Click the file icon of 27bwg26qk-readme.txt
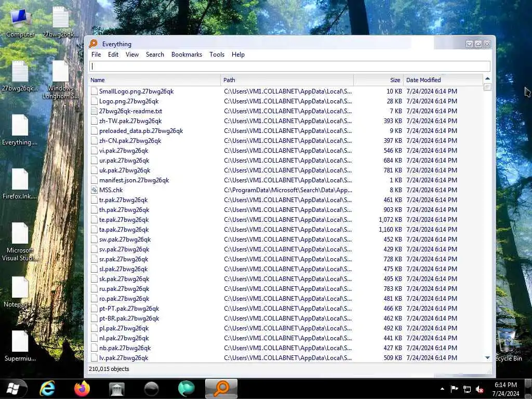The height and width of the screenshot is (399, 532). [95, 111]
